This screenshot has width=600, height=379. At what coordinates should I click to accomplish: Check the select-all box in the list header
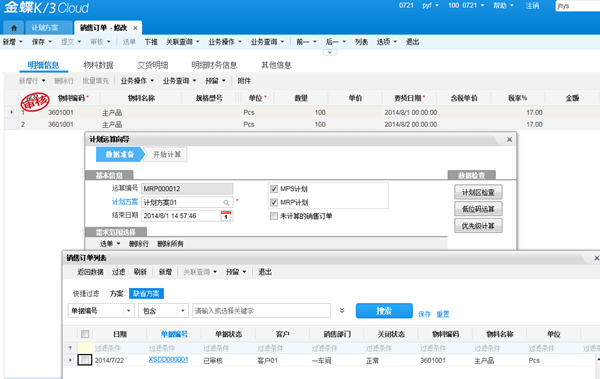click(x=85, y=334)
